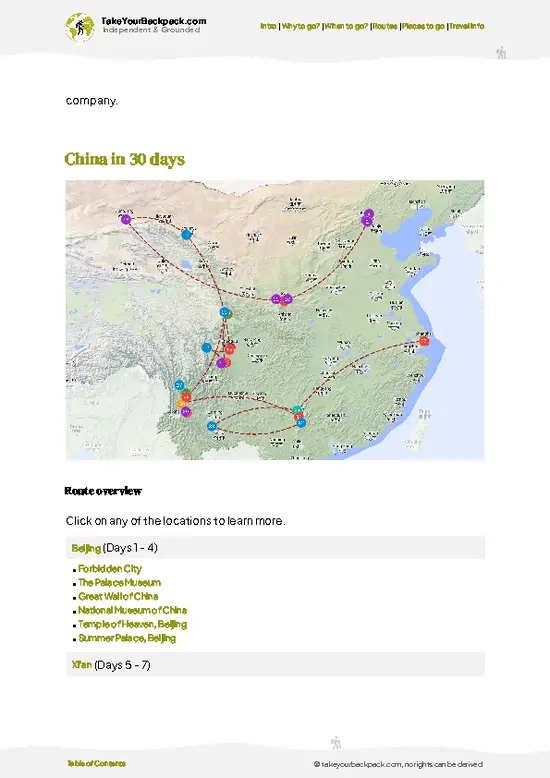The height and width of the screenshot is (778, 550).
Task: Select the Routes navigation link
Action: coord(385,26)
